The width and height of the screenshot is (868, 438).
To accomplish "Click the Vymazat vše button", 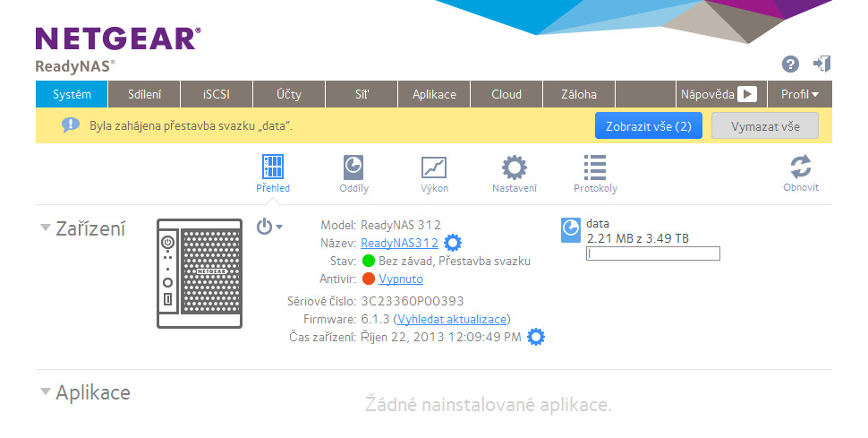I will click(x=765, y=126).
